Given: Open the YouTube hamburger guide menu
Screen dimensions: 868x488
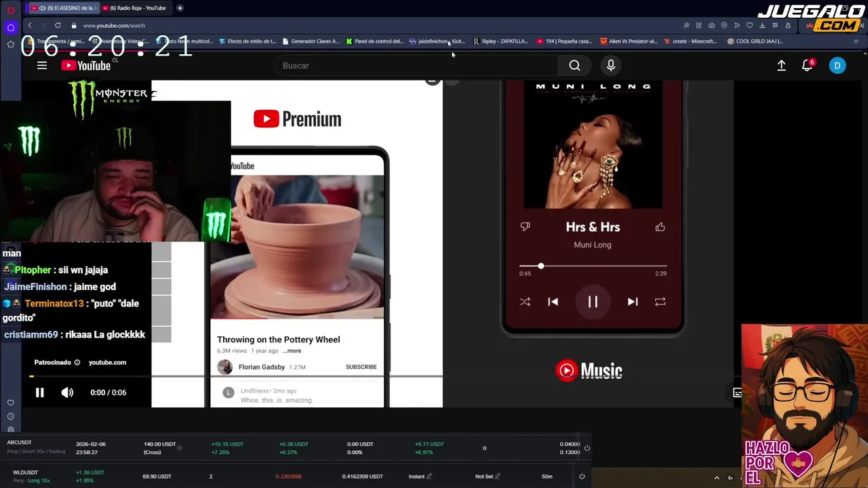Looking at the screenshot, I should (x=42, y=65).
